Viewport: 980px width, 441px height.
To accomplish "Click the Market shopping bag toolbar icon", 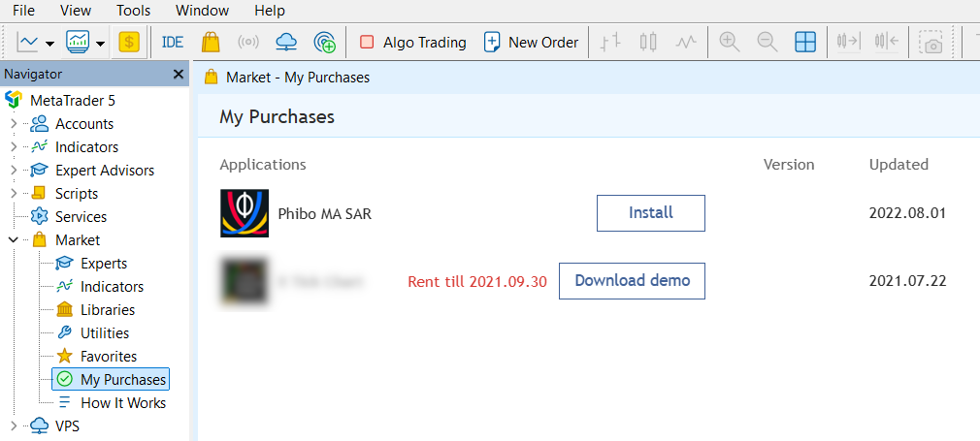I will (x=211, y=42).
